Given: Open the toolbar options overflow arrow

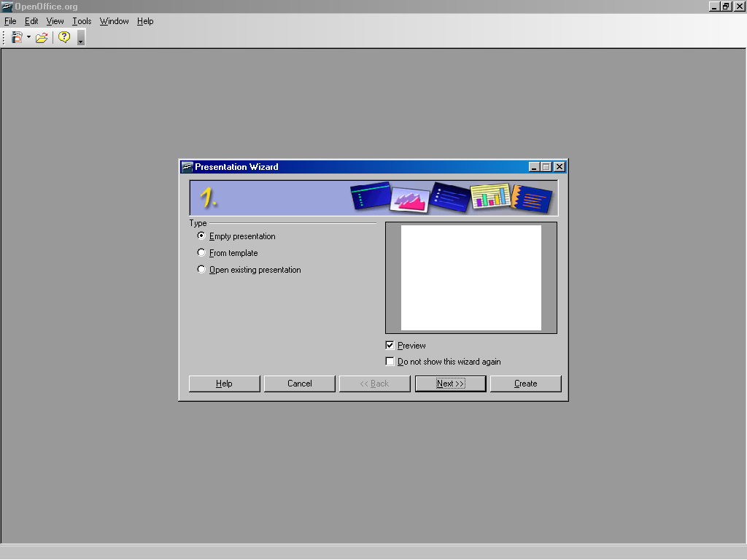Looking at the screenshot, I should [80, 39].
